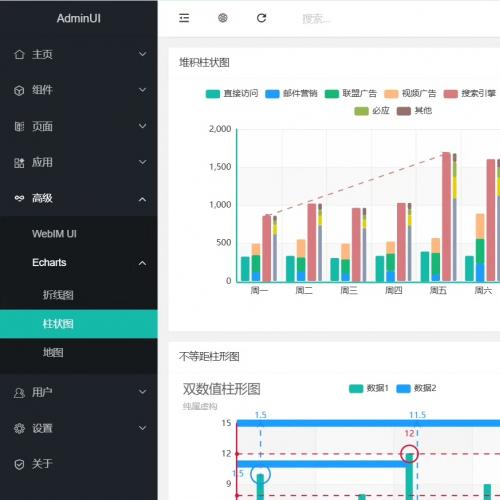Click the 周二 x-axis label

pyautogui.click(x=304, y=290)
